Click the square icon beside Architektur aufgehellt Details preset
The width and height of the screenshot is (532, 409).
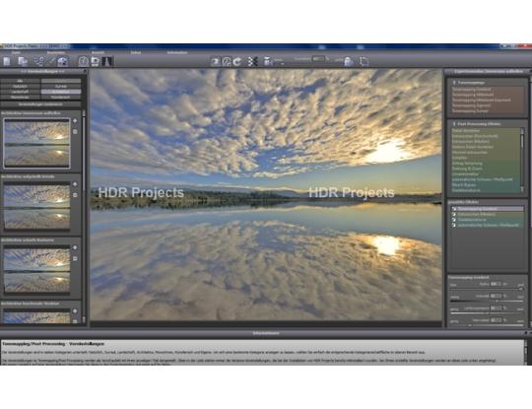75,195
